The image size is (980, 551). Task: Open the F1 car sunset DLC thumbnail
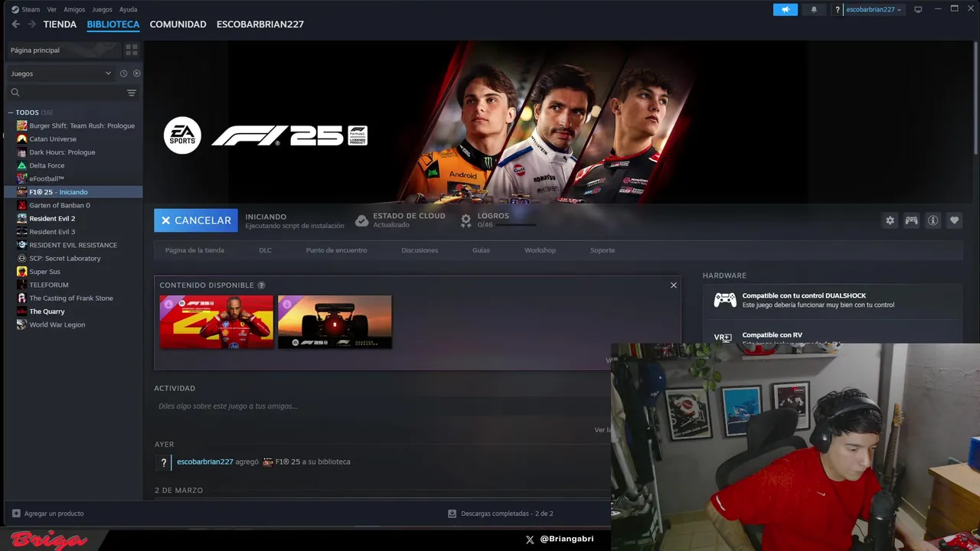[x=335, y=321]
